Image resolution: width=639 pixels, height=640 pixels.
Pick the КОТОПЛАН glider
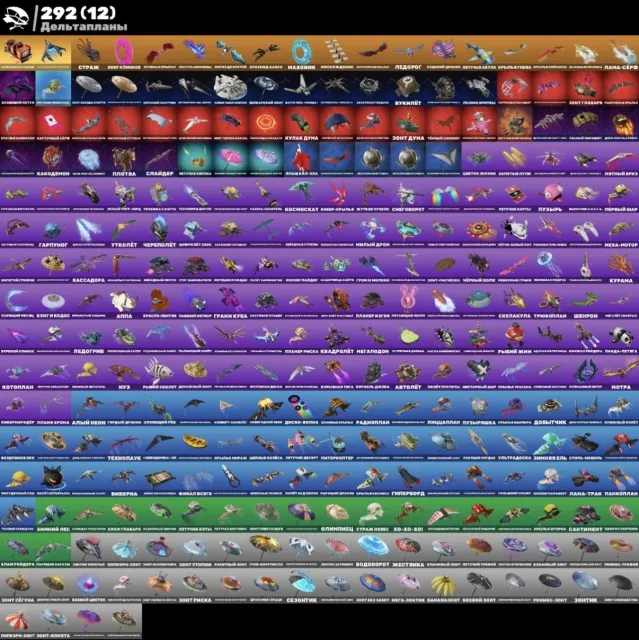point(18,373)
